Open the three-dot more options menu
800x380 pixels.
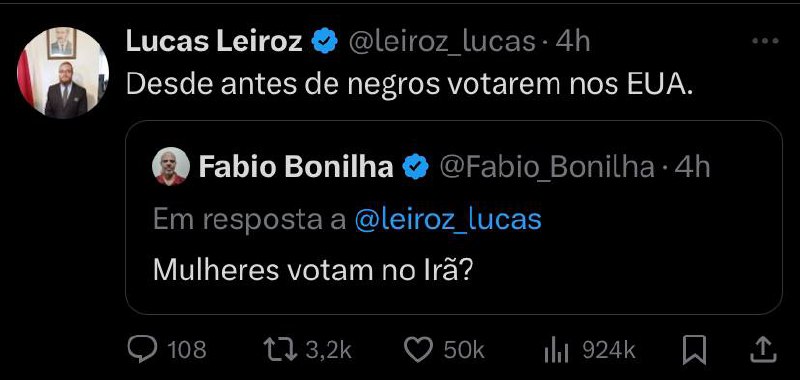766,42
